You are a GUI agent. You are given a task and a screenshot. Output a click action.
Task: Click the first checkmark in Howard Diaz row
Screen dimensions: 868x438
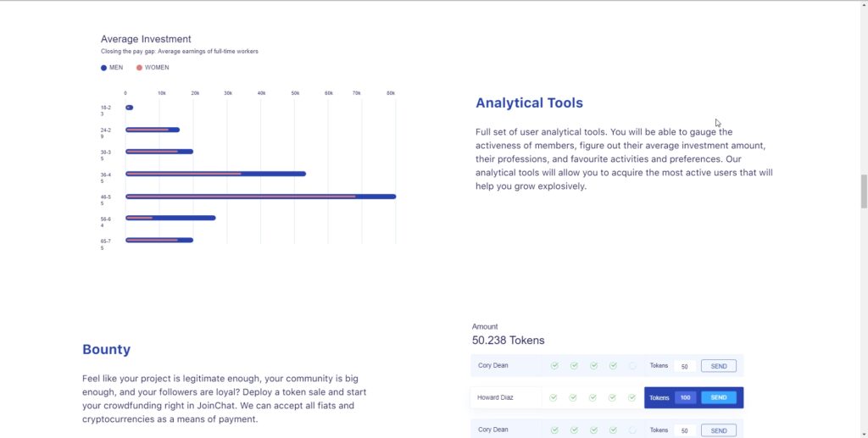pyautogui.click(x=554, y=397)
